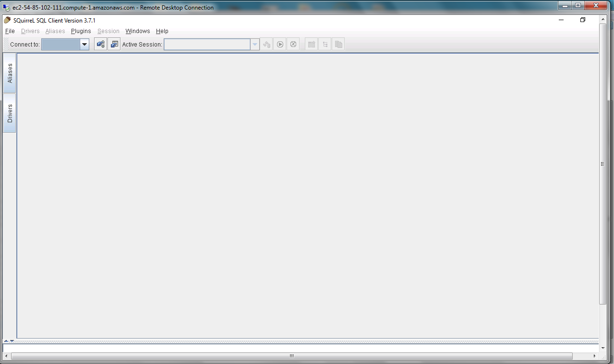
Task: Click the copy pages icon in toolbar
Action: 338,45
